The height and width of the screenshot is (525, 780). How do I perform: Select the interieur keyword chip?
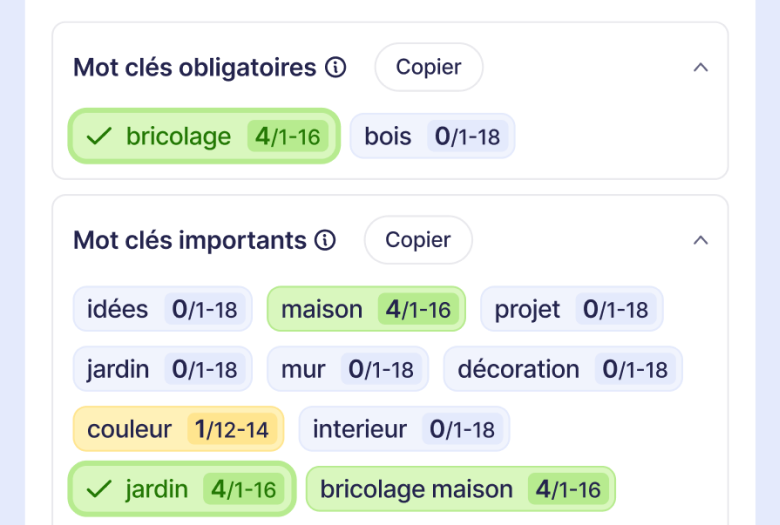(404, 429)
